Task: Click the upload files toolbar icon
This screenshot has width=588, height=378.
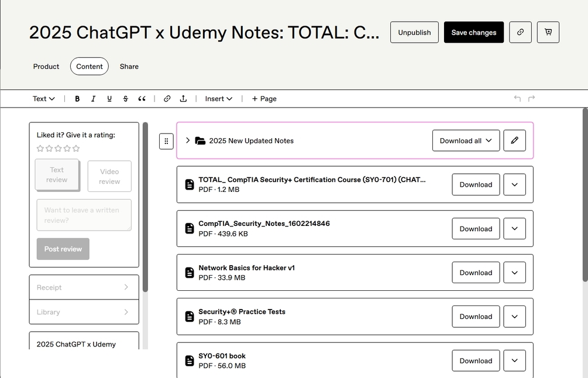Action: pos(183,99)
